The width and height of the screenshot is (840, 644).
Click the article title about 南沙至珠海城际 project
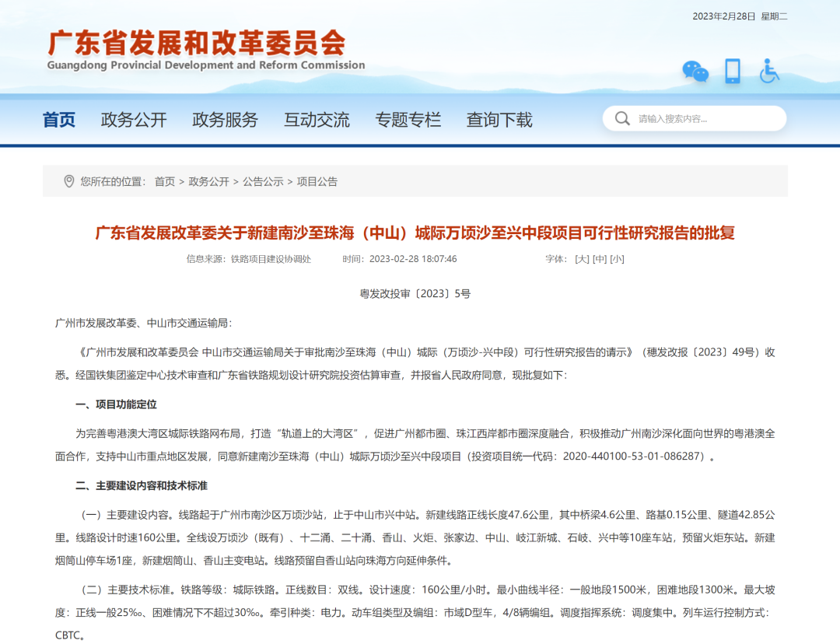pyautogui.click(x=420, y=232)
